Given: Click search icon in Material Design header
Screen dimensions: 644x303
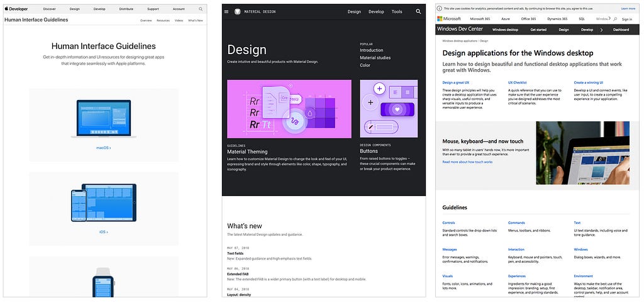Looking at the screenshot, I should (x=418, y=11).
